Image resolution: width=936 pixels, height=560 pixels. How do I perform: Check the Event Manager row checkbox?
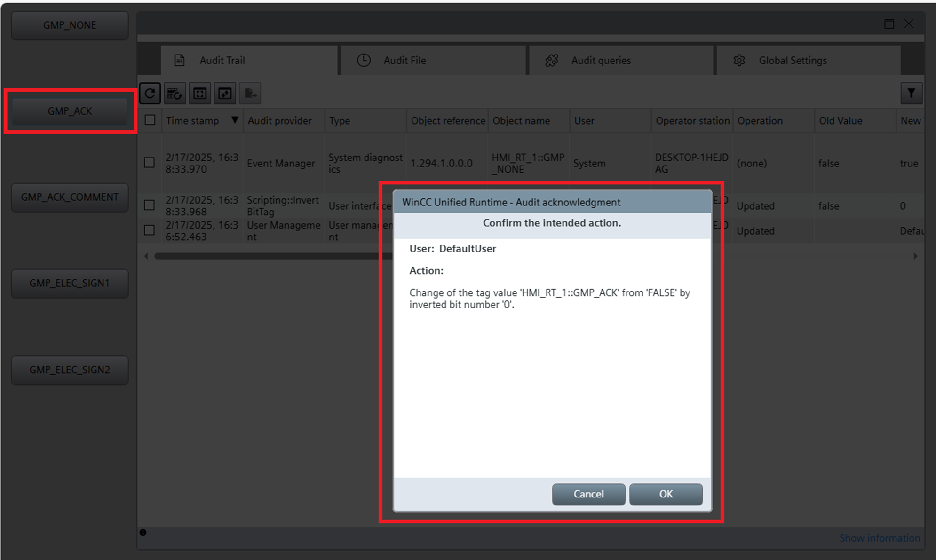(149, 163)
